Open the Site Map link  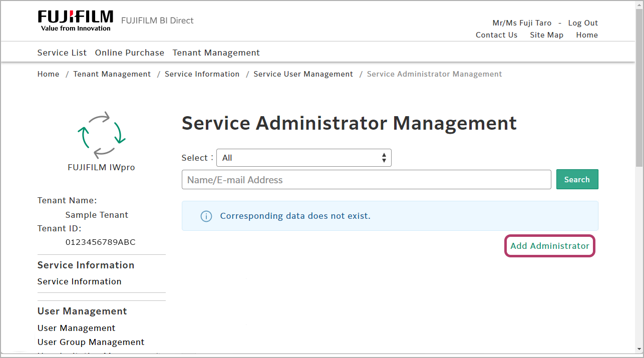pos(546,35)
